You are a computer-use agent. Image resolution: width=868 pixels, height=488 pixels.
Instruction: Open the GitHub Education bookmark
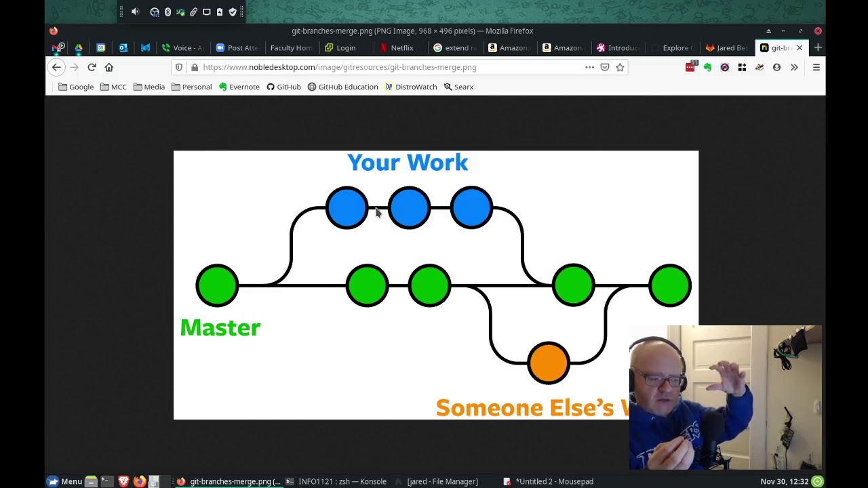click(342, 87)
